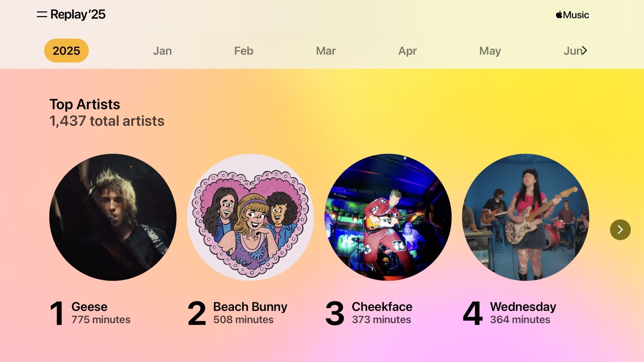Open the Wednesday artist photo
Screen dimensions: 644x362
pyautogui.click(x=525, y=217)
